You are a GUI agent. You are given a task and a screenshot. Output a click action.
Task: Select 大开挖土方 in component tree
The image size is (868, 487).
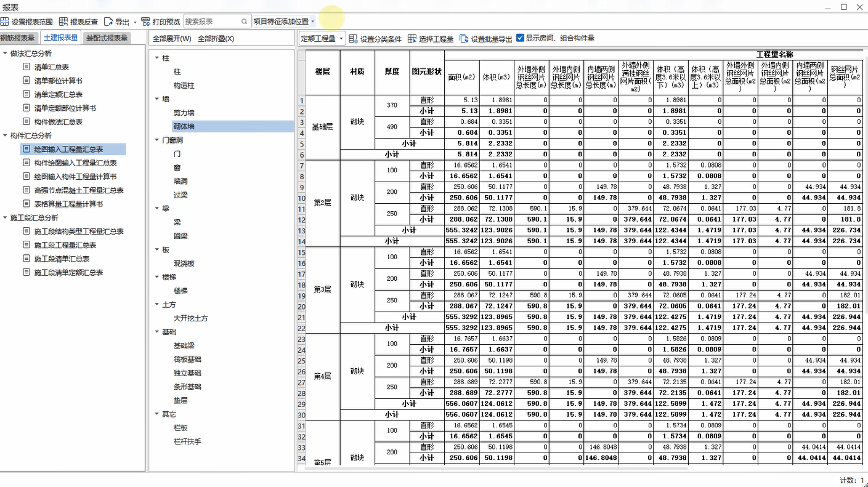[x=191, y=318]
